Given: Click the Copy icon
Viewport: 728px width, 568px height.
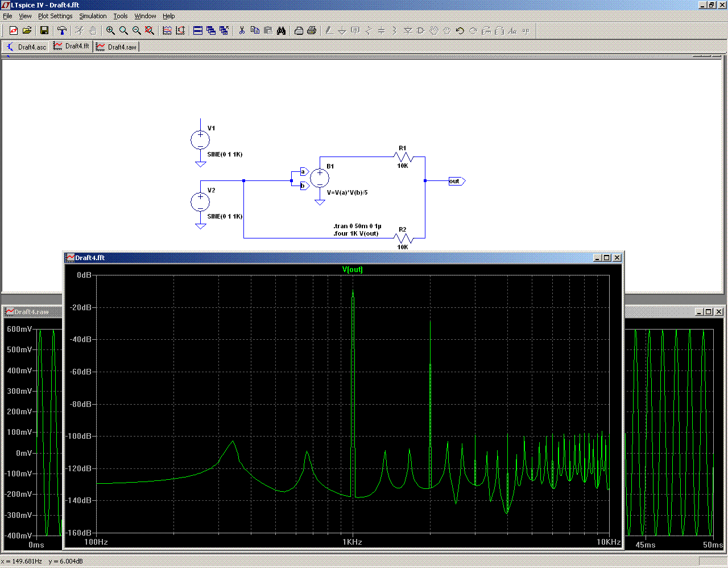Looking at the screenshot, I should 255,31.
